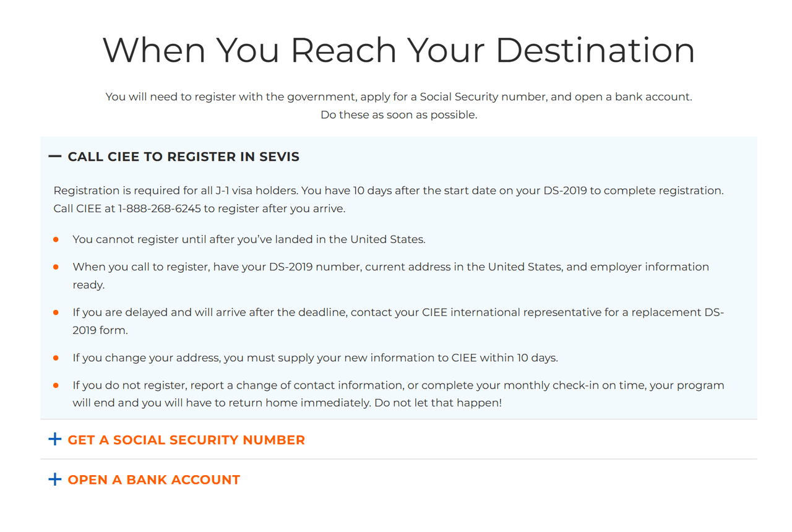Click the 'You will need to register' intro sentence
792x532 pixels.
coord(398,97)
